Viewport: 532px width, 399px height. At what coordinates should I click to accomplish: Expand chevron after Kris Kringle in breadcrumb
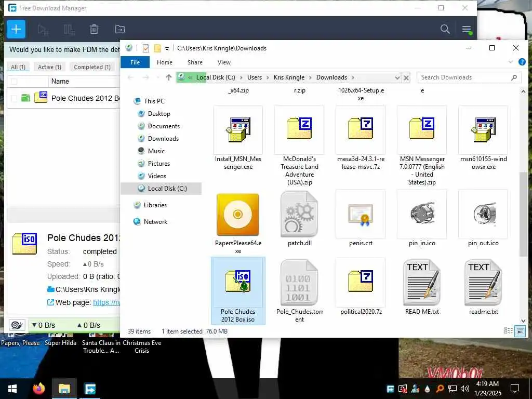coord(311,78)
